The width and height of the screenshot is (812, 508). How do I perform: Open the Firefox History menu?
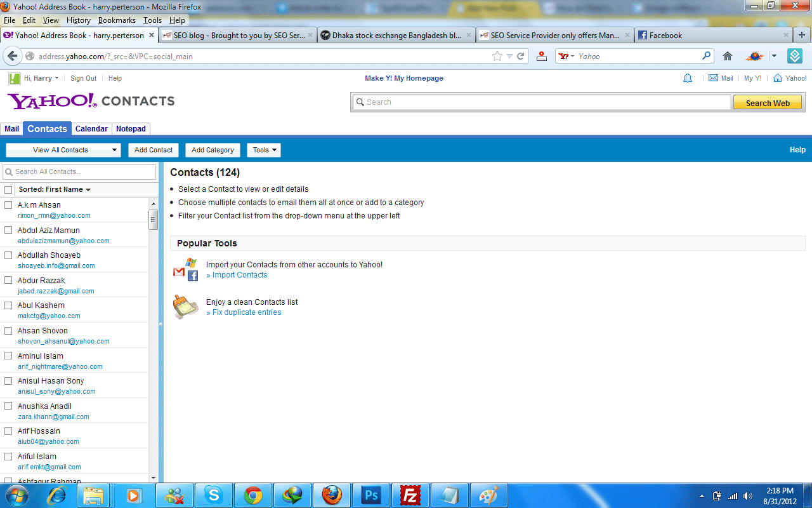79,20
